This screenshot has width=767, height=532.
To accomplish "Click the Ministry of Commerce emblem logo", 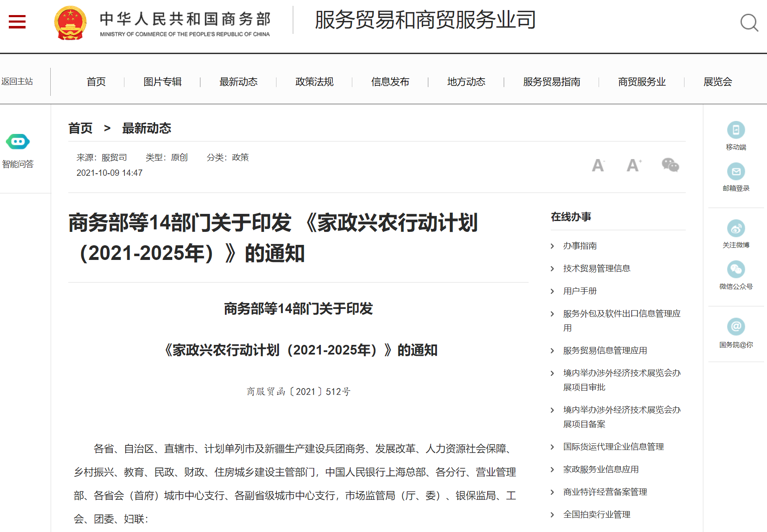I will 70,23.
